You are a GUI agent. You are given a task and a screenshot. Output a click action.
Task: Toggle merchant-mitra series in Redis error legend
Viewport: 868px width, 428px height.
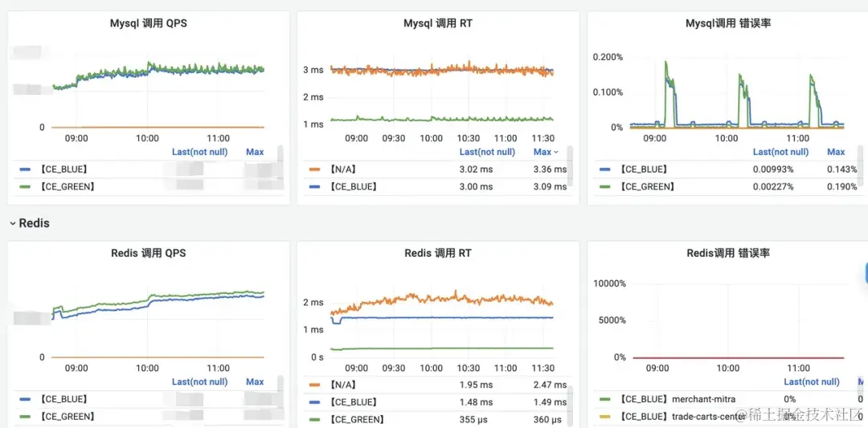pyautogui.click(x=677, y=399)
